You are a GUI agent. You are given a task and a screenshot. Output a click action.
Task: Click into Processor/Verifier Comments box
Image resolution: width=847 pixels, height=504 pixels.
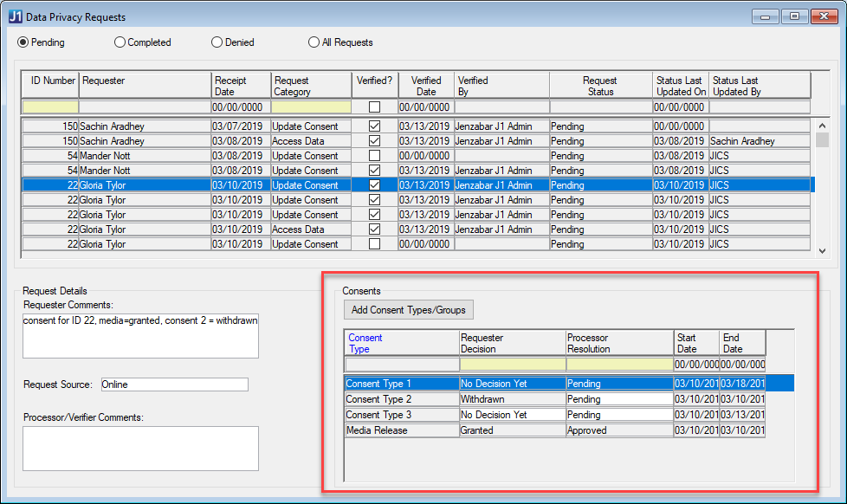[x=140, y=448]
